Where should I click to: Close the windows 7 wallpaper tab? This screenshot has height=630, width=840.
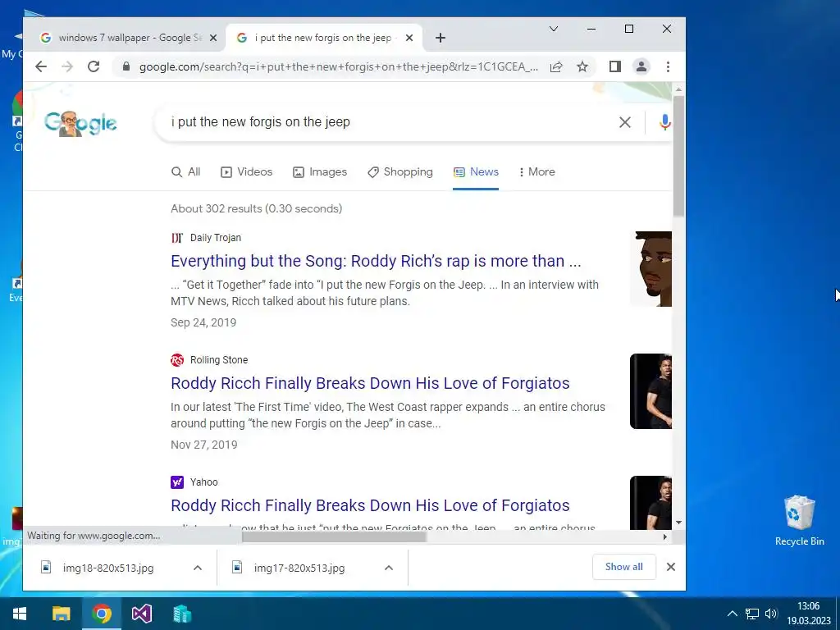pos(213,38)
